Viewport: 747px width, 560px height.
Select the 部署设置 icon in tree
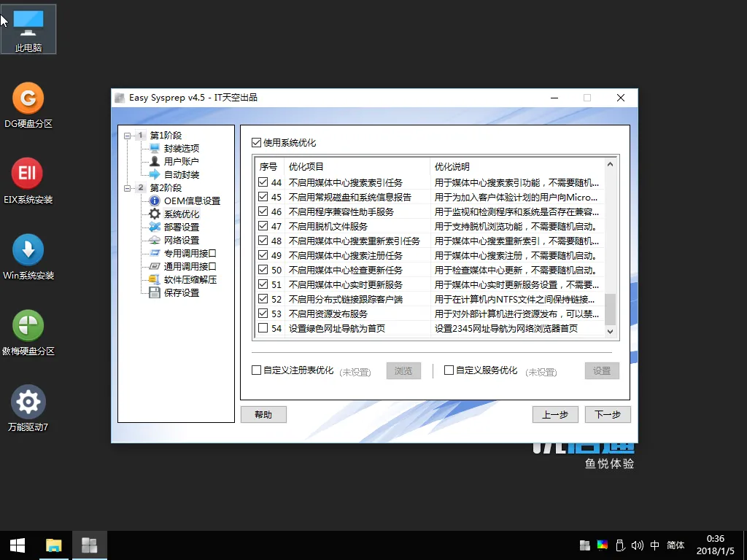pos(155,227)
